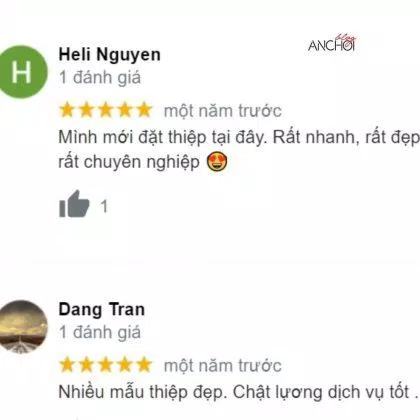Click the first star of Heli's rating
Screen dimensions: 420x420
[67, 110]
